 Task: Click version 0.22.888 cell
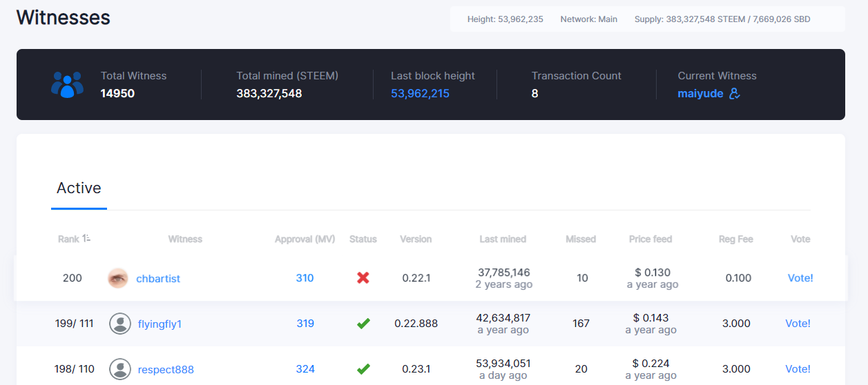coord(416,324)
